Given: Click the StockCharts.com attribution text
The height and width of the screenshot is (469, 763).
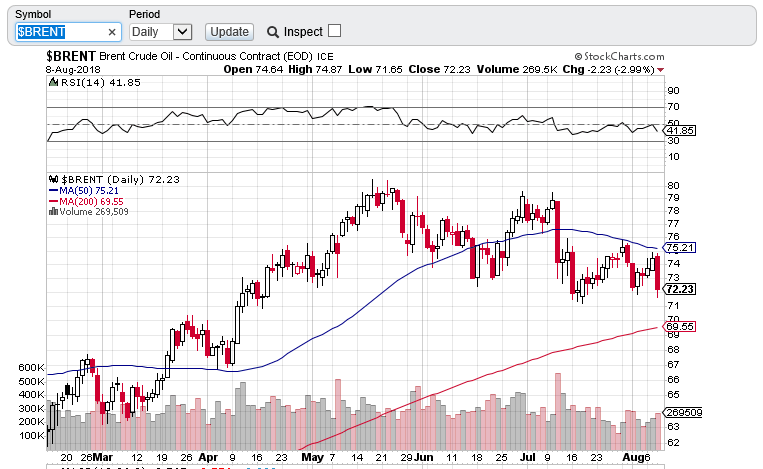Looking at the screenshot, I should (619, 56).
